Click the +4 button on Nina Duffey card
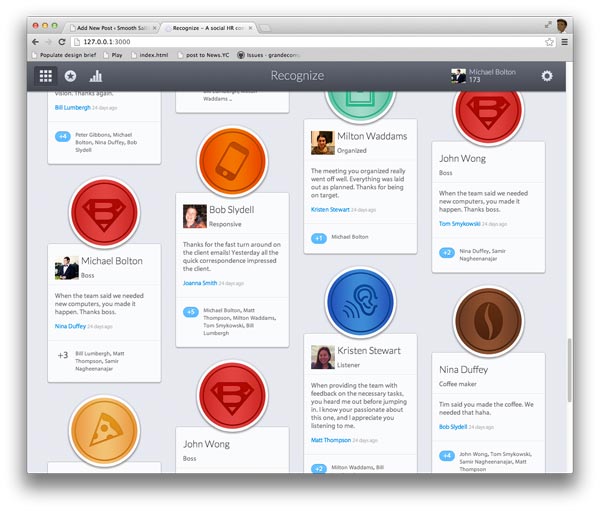Viewport: 600px width, 511px height. point(447,455)
